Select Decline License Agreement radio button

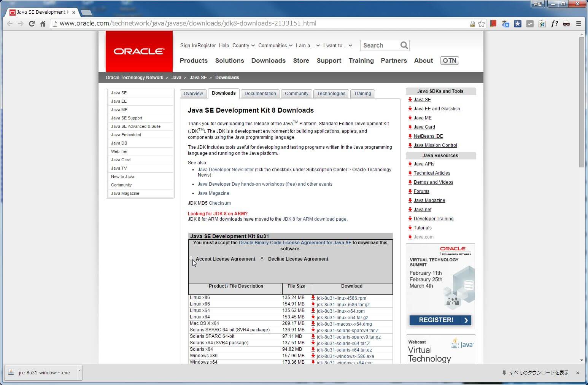[x=262, y=258]
